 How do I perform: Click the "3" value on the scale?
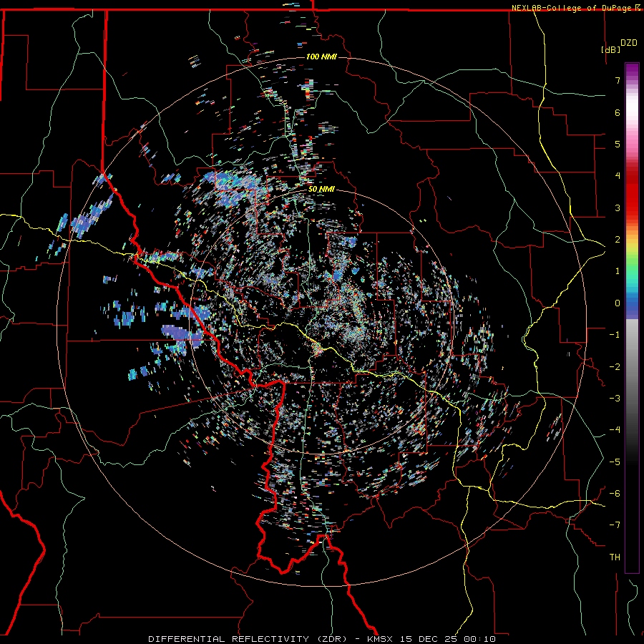coord(618,208)
